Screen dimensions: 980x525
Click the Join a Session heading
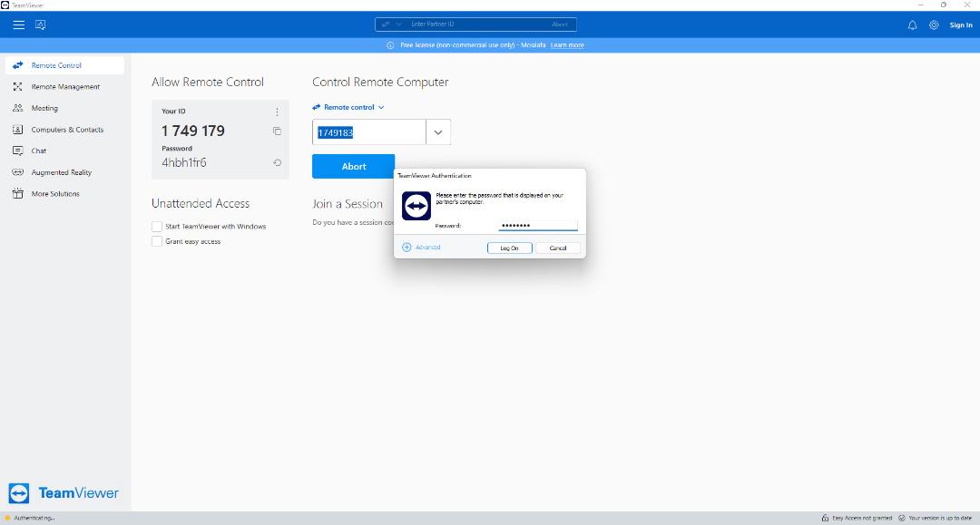pyautogui.click(x=348, y=204)
